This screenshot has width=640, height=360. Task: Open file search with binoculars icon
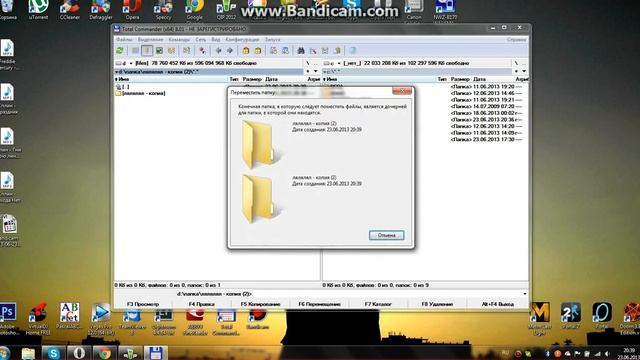pos(301,51)
